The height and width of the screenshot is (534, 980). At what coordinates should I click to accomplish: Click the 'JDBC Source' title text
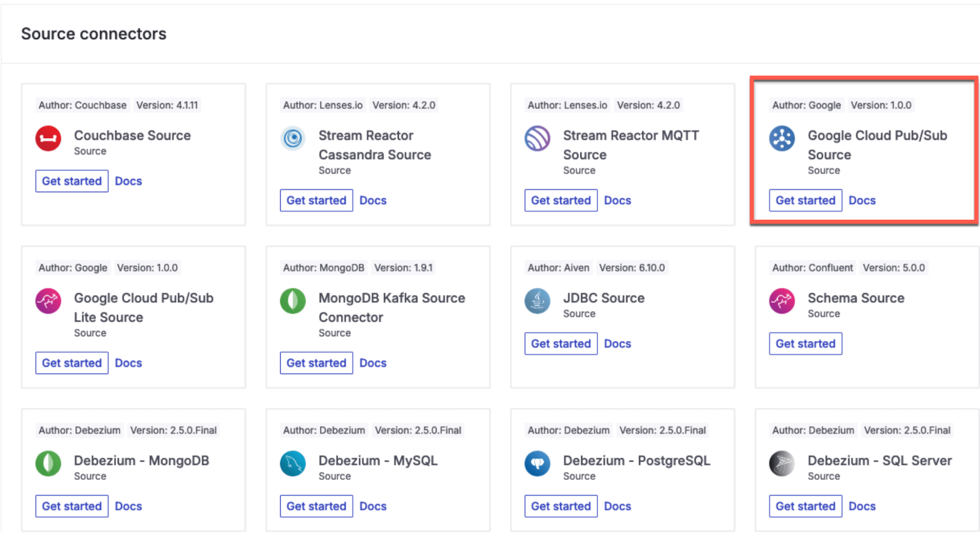(604, 298)
